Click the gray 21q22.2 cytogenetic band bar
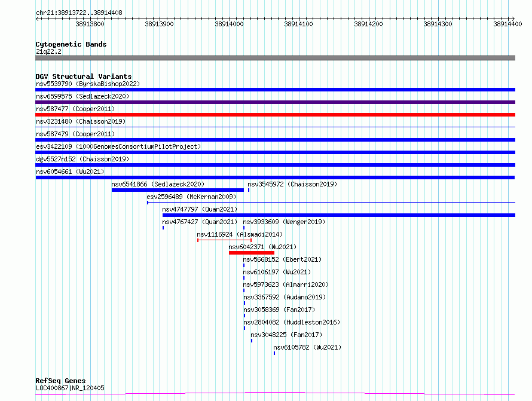 (x=275, y=58)
